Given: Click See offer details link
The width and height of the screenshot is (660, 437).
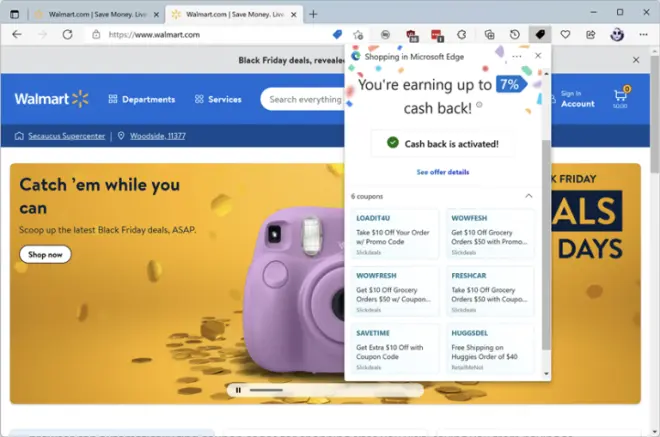Looking at the screenshot, I should click(x=443, y=172).
